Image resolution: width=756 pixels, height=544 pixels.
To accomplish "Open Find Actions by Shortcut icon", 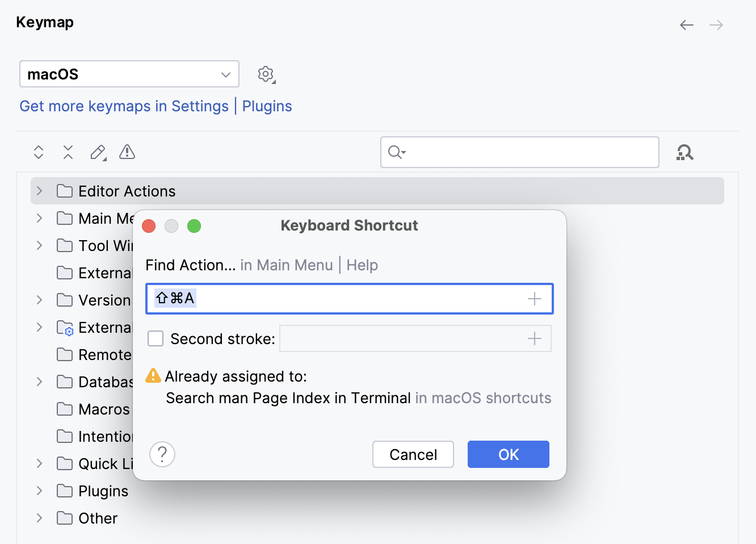I will (685, 152).
